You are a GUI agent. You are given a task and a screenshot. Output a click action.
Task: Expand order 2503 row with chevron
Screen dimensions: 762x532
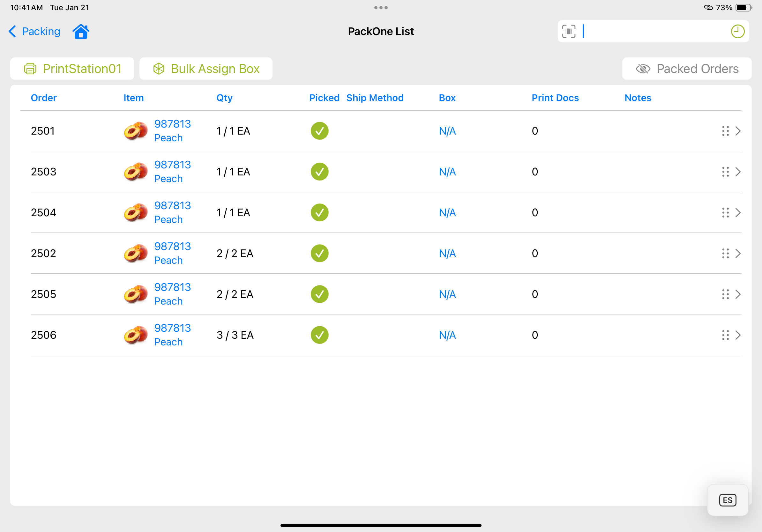point(738,172)
